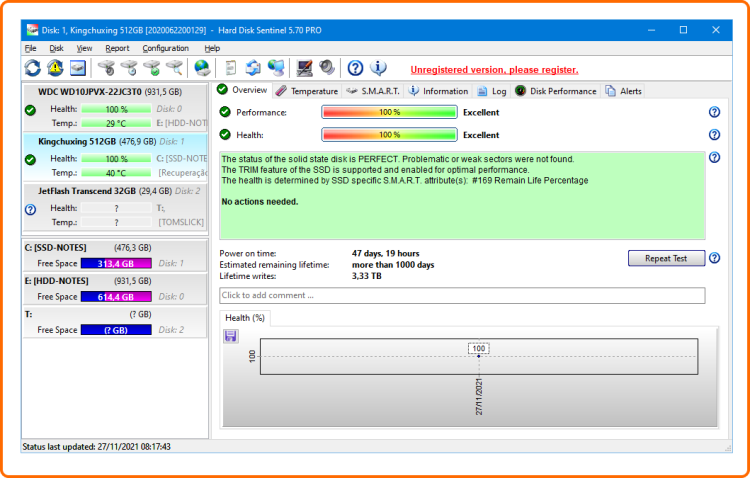Select the T: partition entry
The width and height of the screenshot is (750, 478).
pyautogui.click(x=115, y=322)
